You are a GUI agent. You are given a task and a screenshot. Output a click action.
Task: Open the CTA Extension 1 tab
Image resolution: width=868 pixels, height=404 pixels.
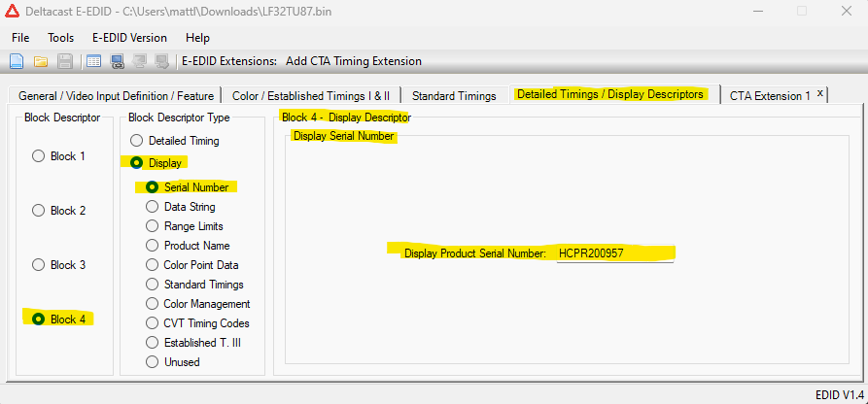coord(770,96)
